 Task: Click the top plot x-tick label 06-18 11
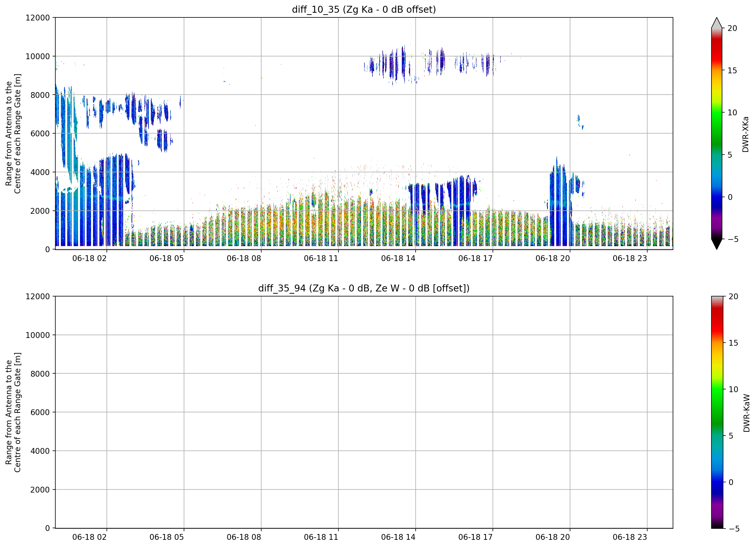321,258
